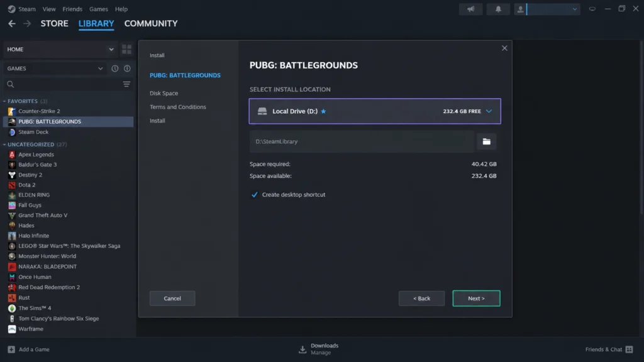Screen dimensions: 644x362
Task: Click the ready-to-play filter icon
Action: pyautogui.click(x=127, y=69)
